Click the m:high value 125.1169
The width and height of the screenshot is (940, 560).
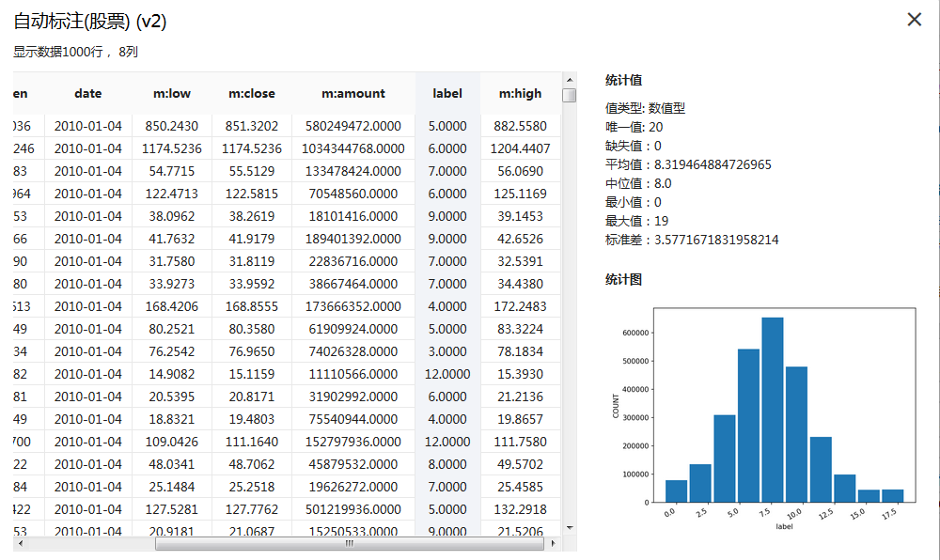(521, 194)
